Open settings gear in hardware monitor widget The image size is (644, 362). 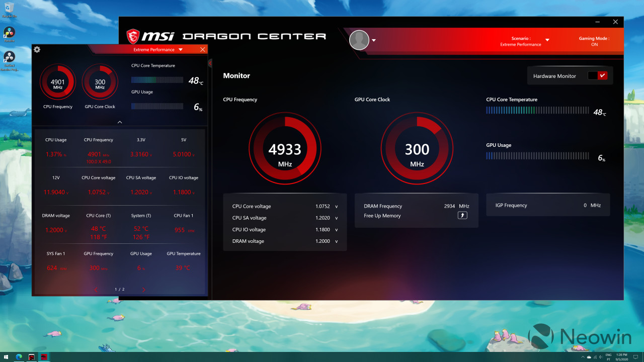pos(37,49)
